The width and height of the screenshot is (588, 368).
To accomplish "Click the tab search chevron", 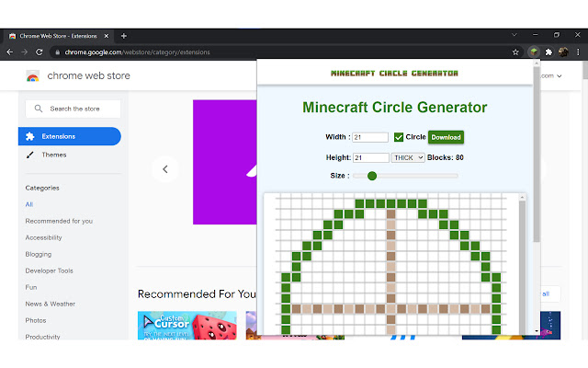I will click(x=514, y=35).
